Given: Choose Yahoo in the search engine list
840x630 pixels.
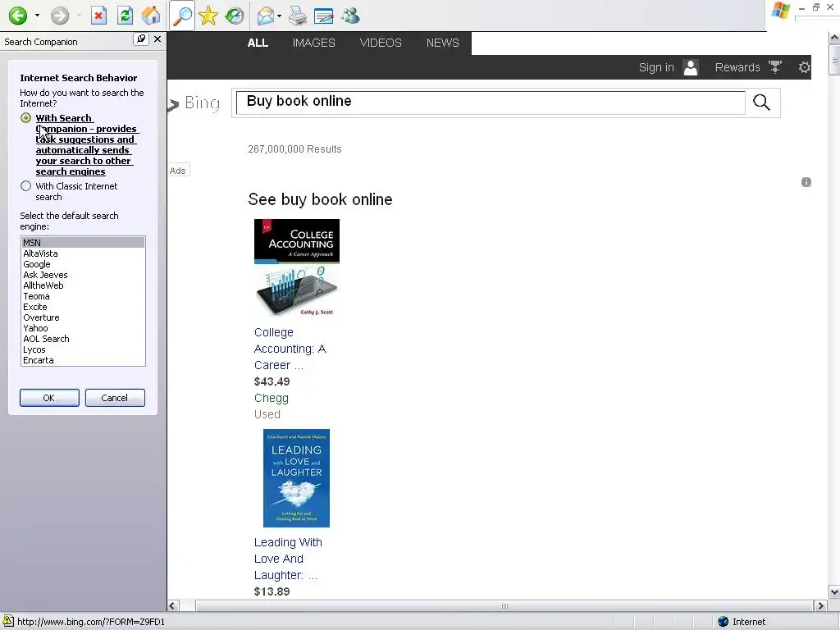Looking at the screenshot, I should pyautogui.click(x=83, y=328).
